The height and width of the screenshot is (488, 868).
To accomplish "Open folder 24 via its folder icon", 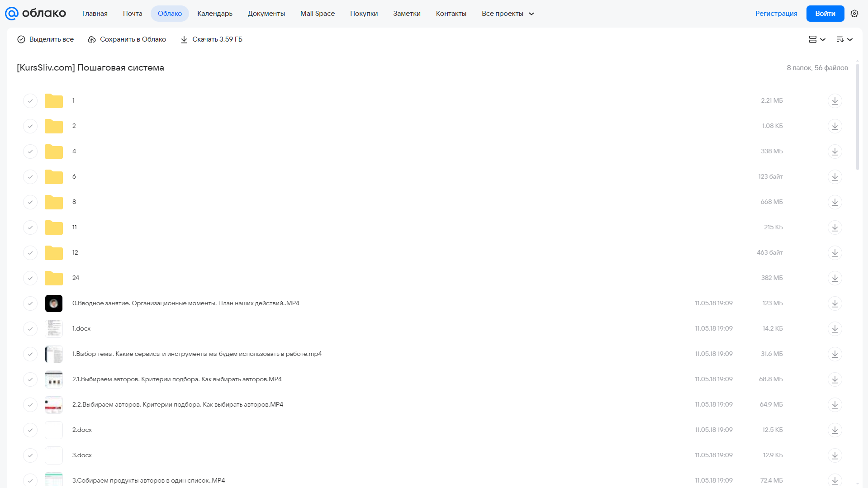I will click(54, 278).
